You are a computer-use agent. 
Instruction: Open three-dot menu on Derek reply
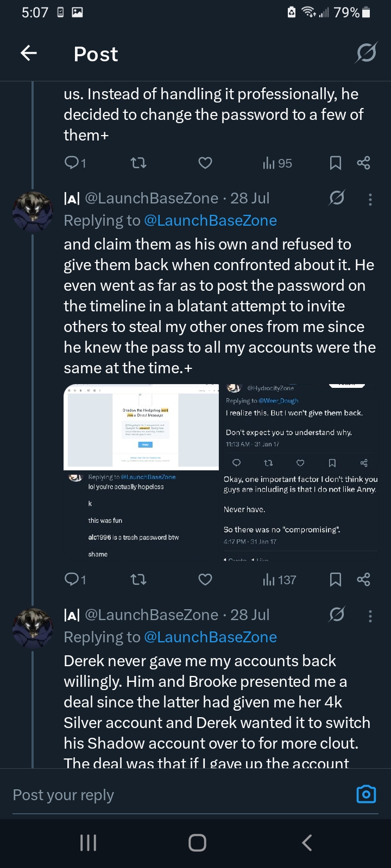click(370, 616)
